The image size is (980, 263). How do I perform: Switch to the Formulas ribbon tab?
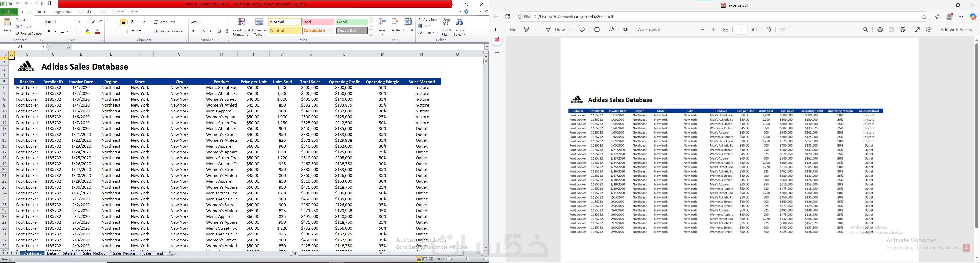pos(85,12)
